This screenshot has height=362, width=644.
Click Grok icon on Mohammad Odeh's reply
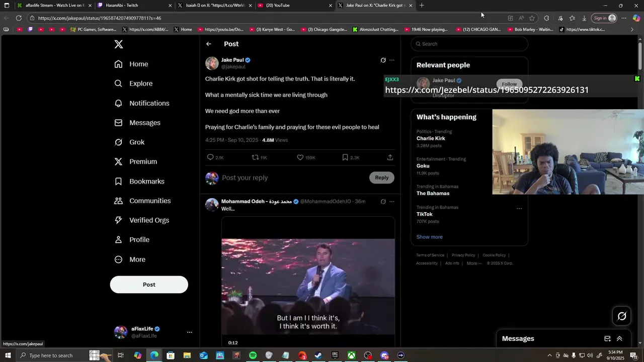click(383, 202)
